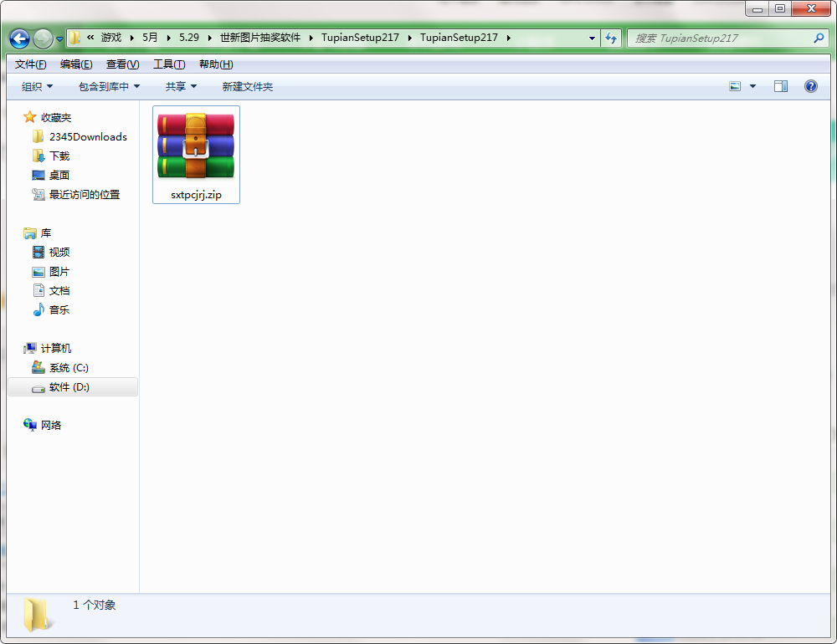Open the 文件(F) menu
This screenshot has width=837, height=644.
[30, 64]
